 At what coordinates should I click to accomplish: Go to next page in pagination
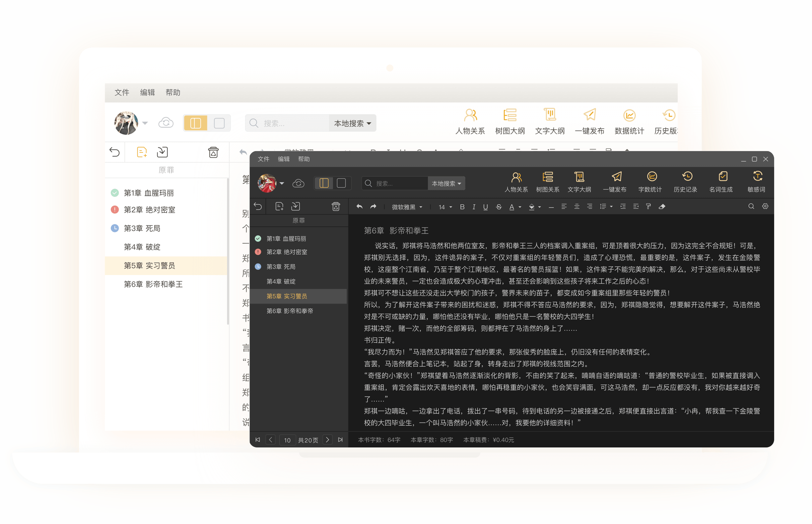coord(327,439)
